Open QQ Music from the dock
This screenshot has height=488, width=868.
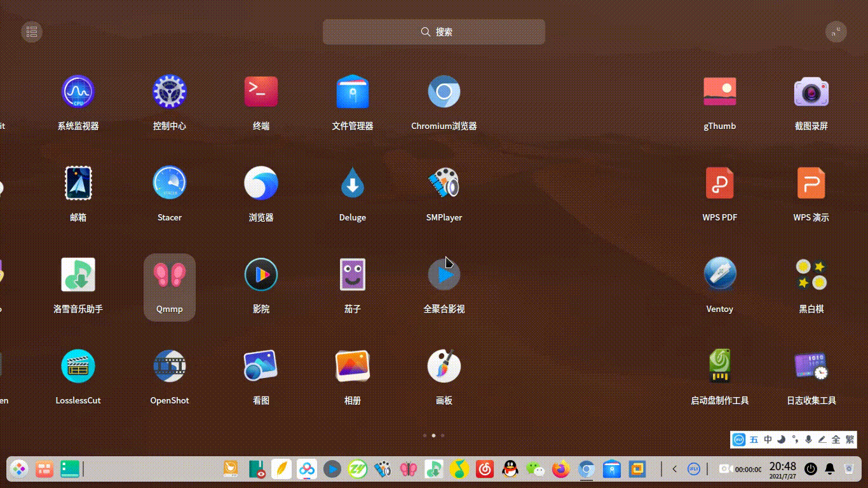pyautogui.click(x=459, y=470)
